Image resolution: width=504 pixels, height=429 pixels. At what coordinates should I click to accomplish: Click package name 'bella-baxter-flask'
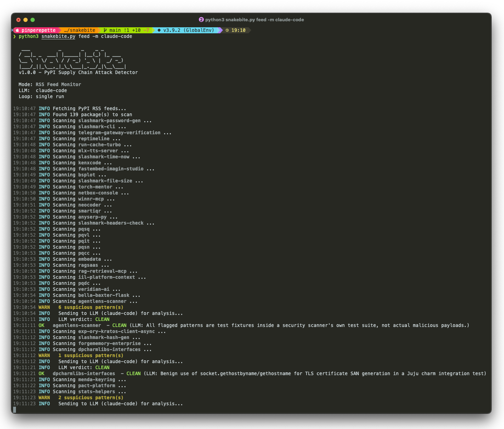(104, 295)
